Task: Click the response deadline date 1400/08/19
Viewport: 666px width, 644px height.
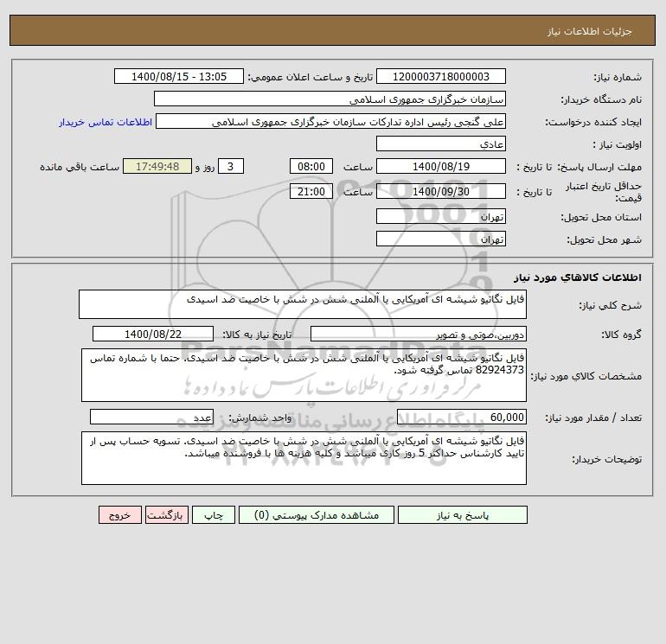Action: [x=441, y=167]
